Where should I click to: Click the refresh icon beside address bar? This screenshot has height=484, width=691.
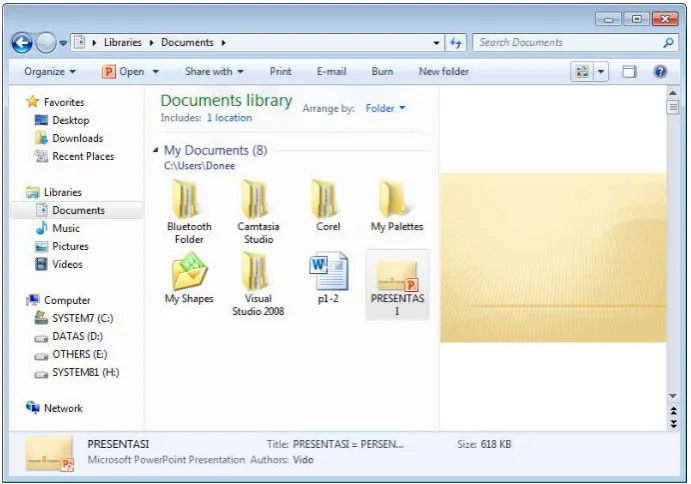[456, 43]
